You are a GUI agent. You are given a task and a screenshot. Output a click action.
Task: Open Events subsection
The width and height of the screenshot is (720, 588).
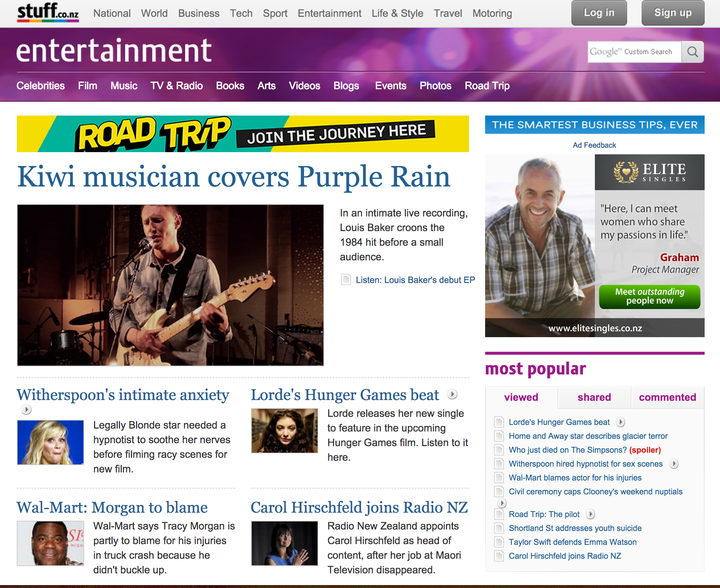pos(391,86)
